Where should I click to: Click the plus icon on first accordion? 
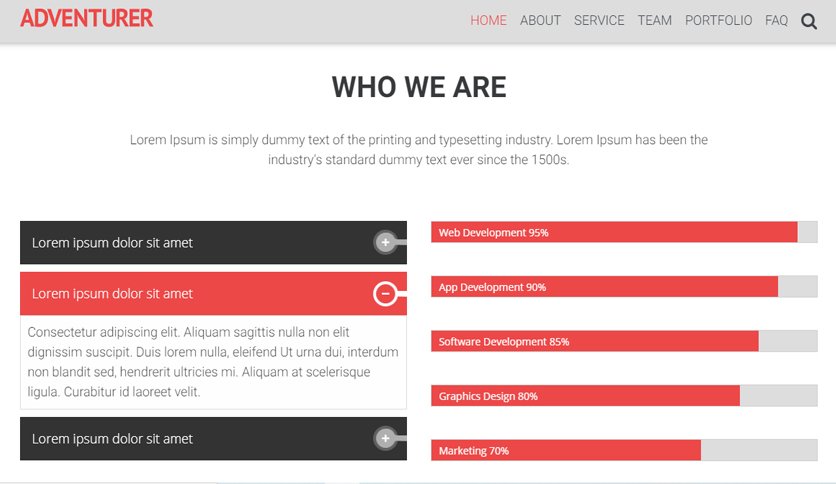coord(385,243)
